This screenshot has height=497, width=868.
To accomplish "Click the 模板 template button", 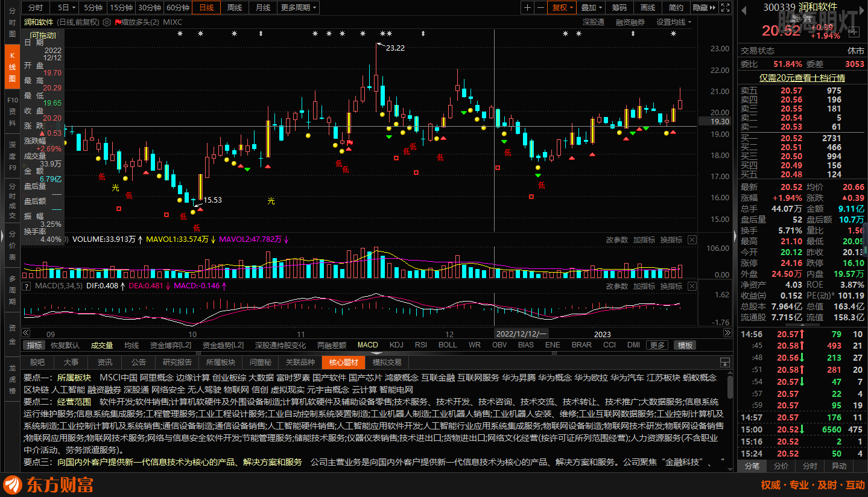I will coord(685,345).
